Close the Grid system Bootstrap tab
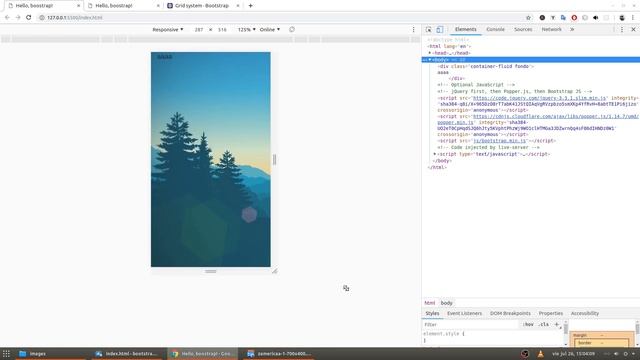 (x=238, y=6)
